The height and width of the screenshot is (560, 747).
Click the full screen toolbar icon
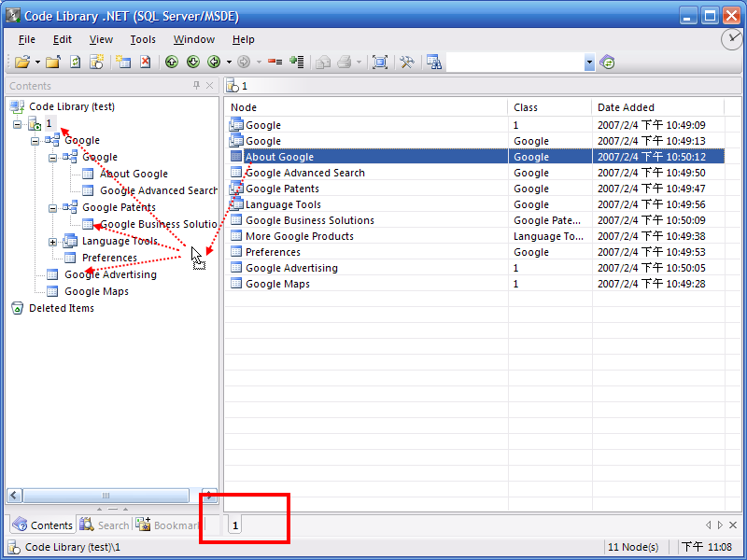[x=380, y=62]
